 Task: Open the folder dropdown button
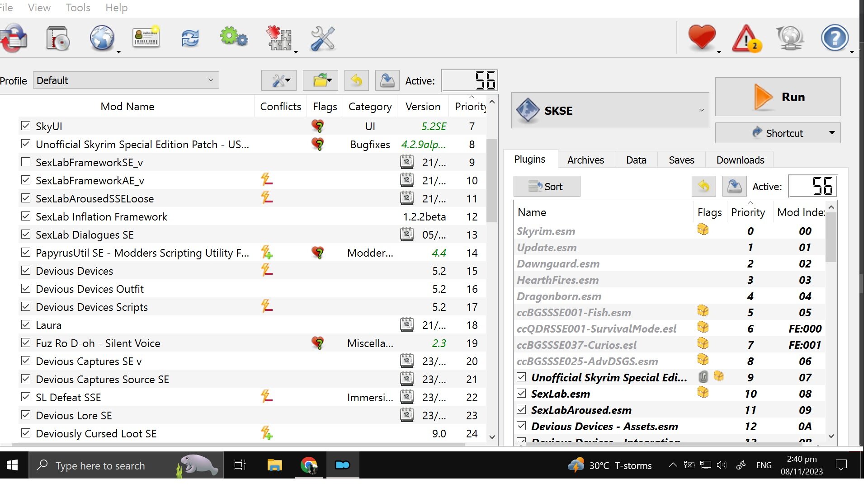tap(321, 81)
